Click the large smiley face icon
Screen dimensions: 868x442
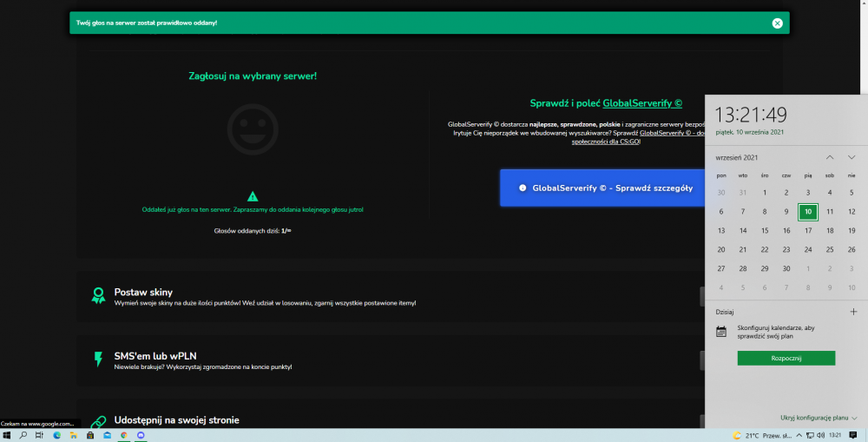coord(253,129)
